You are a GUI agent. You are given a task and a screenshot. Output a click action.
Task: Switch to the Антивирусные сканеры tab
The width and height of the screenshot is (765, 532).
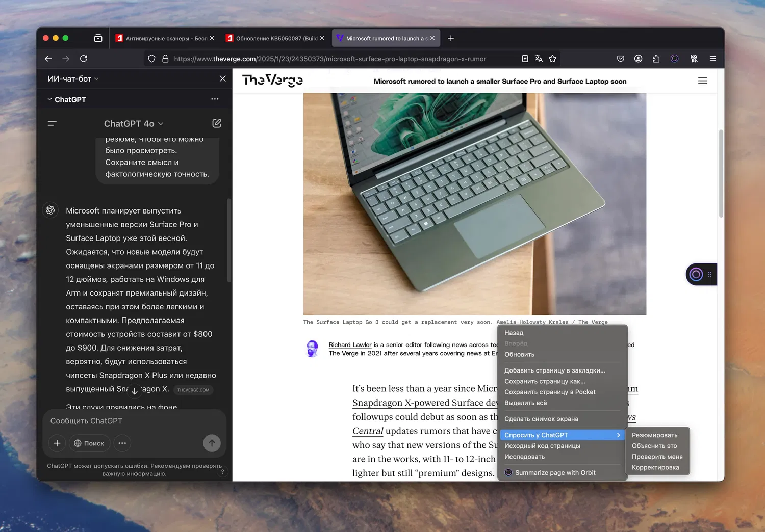point(165,38)
